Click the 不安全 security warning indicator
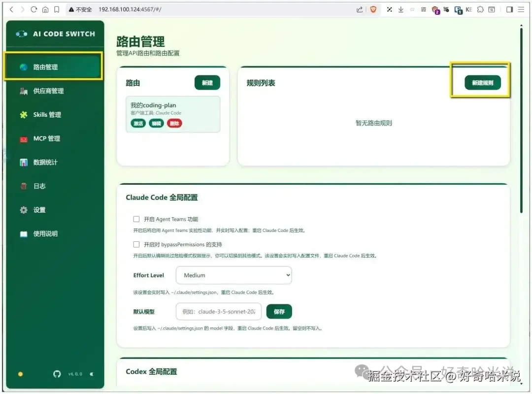Screen dimensions: 532x394 (x=80, y=9)
